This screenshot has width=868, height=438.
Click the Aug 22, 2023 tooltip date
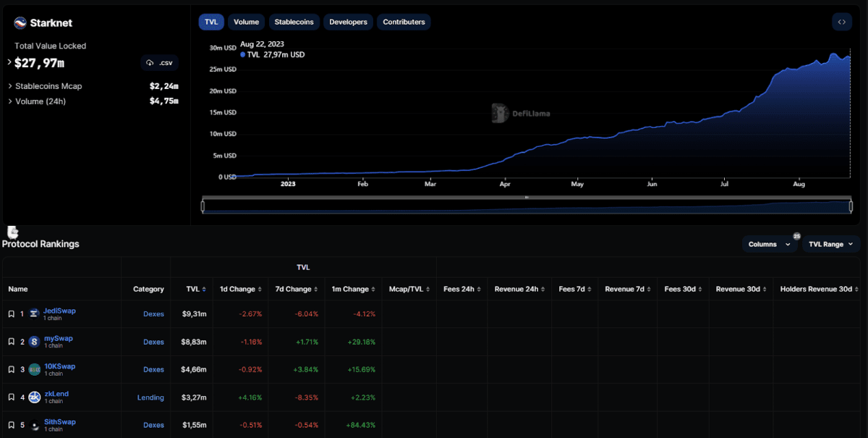[263, 43]
